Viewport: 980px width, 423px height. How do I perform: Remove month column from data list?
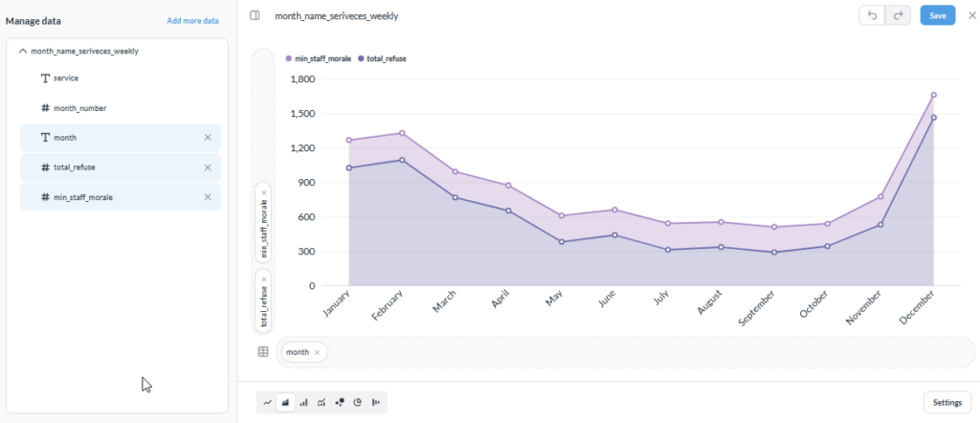[208, 138]
